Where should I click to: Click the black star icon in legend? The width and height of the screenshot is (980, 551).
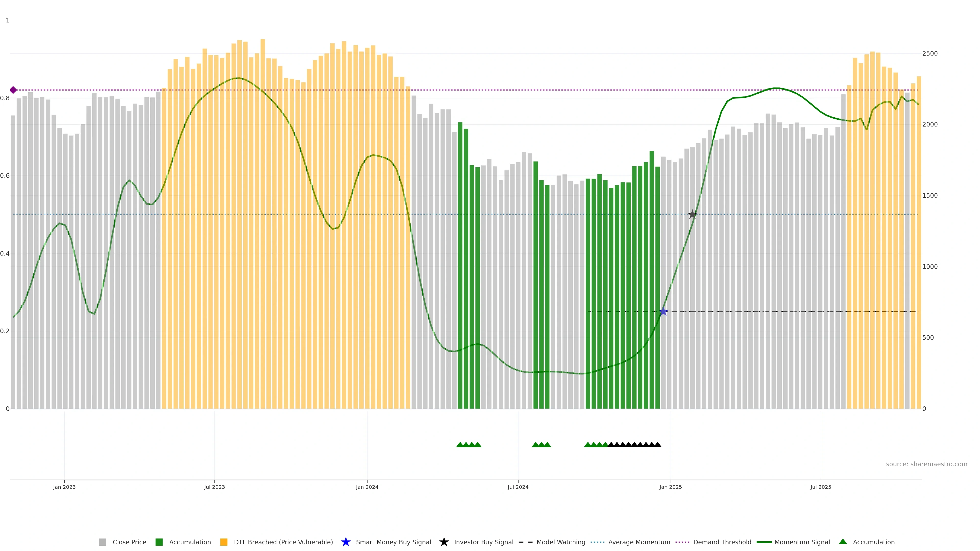point(444,542)
